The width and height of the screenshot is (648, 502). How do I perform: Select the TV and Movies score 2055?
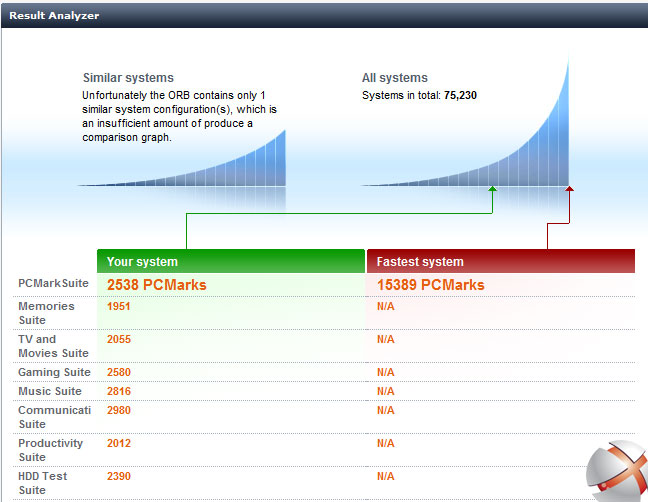119,339
